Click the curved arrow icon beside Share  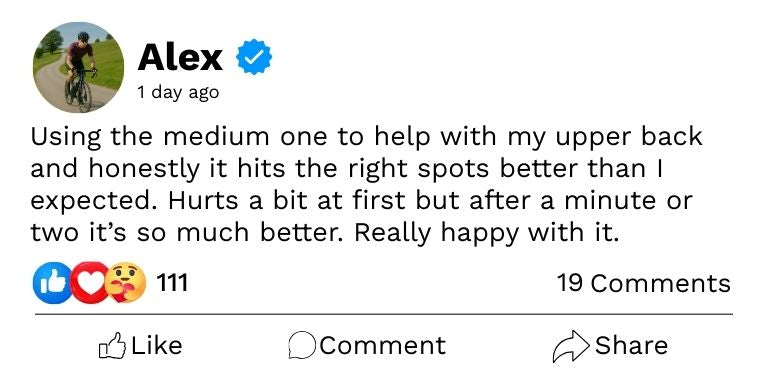click(x=571, y=346)
